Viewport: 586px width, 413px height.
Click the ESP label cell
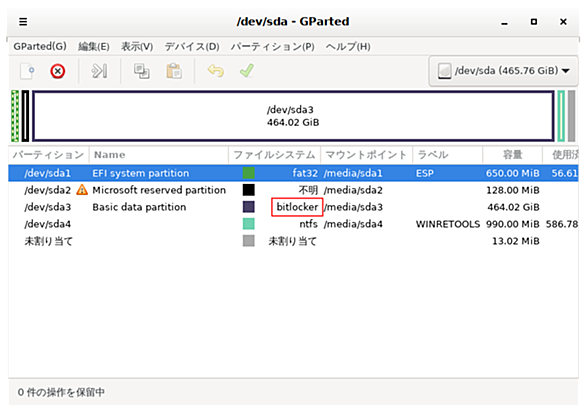point(425,173)
